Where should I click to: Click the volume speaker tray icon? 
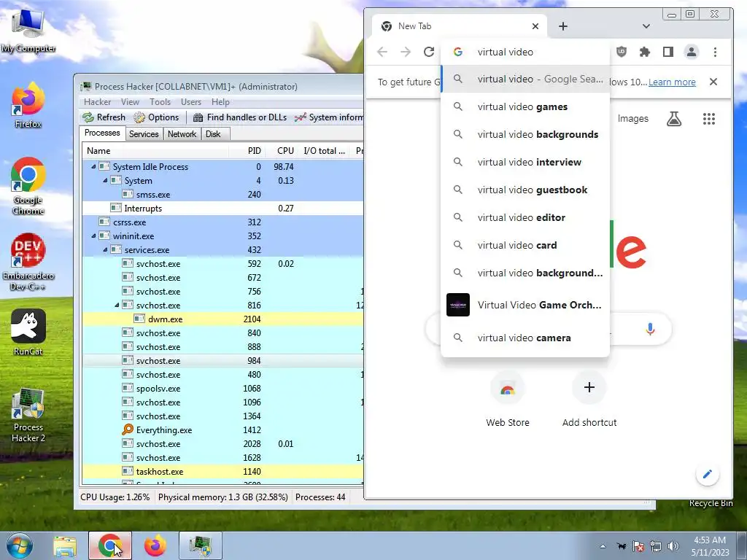coord(673,546)
